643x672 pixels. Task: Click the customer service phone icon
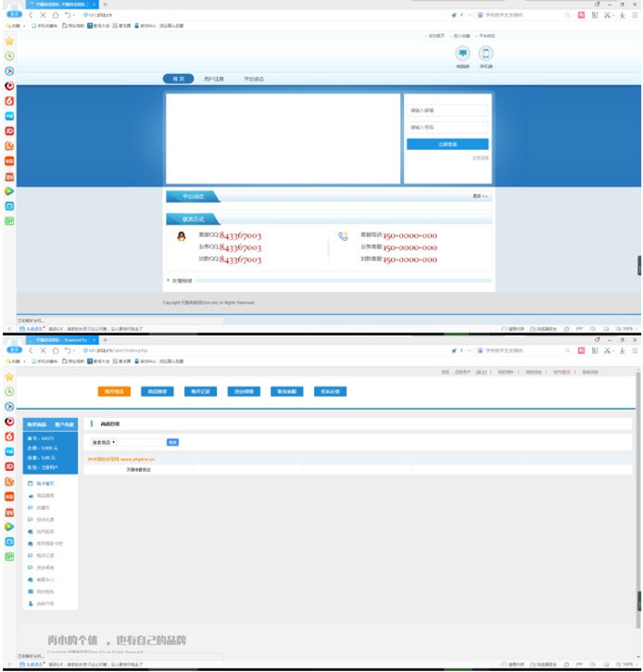tap(343, 237)
